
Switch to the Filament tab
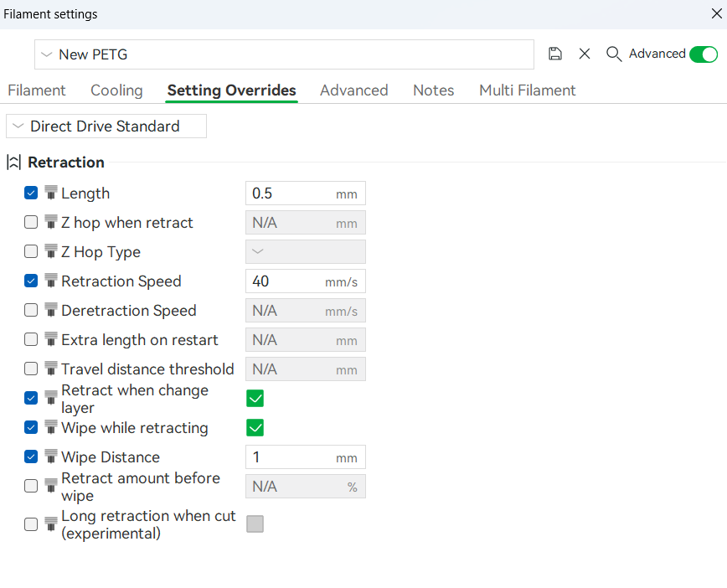(37, 90)
